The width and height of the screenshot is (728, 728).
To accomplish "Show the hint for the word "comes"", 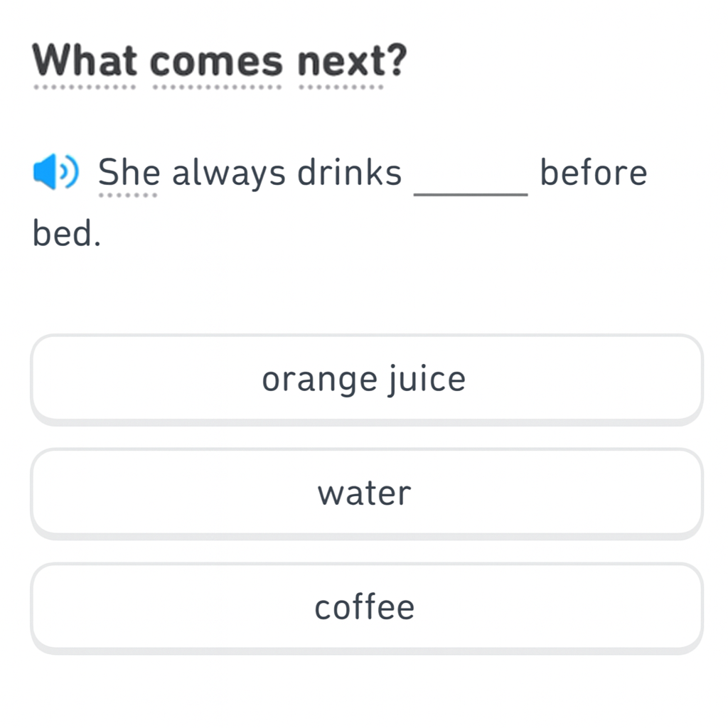I will (x=216, y=62).
